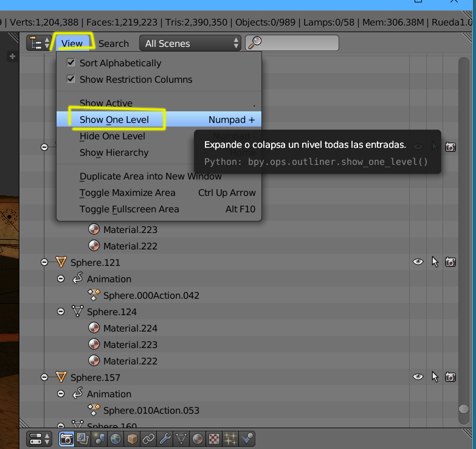Collapse the Sphere.121 object row
This screenshot has width=476, height=449.
(44, 262)
